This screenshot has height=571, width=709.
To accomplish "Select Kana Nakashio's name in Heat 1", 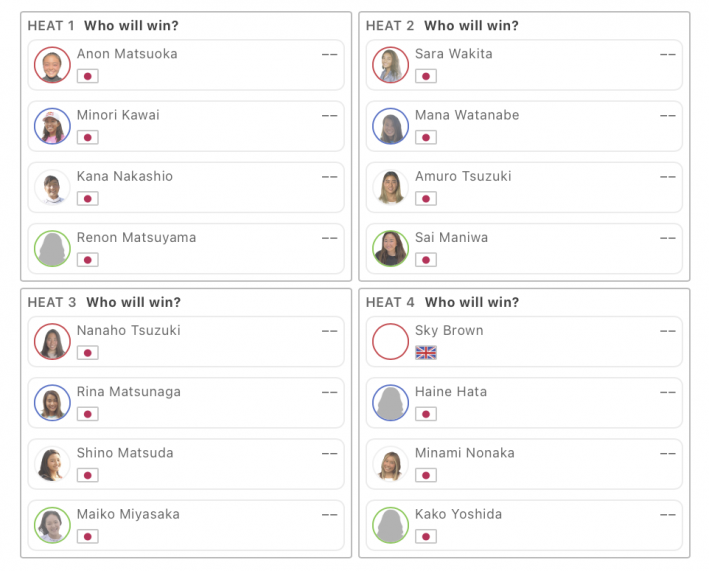I will tap(125, 176).
